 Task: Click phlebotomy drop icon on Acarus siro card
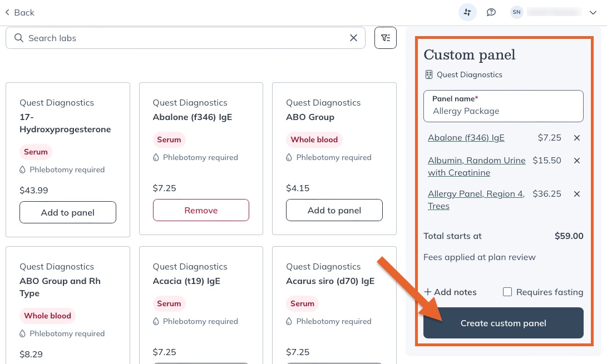click(x=289, y=321)
